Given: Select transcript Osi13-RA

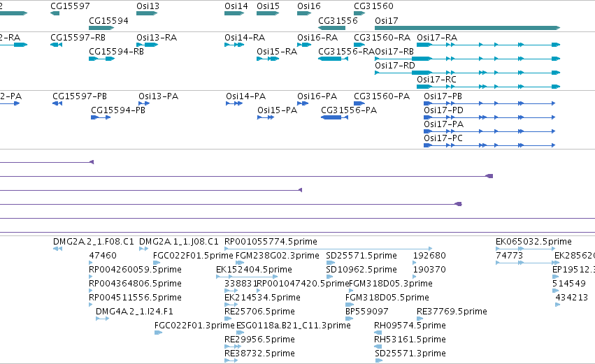Looking at the screenshot, I should pyautogui.click(x=157, y=38).
